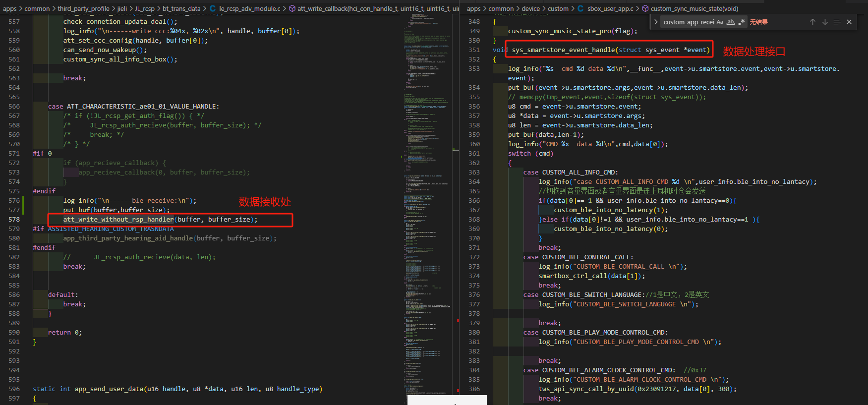The height and width of the screenshot is (405, 868).
Task: Select third_party_profile breadcrumb in left editor
Action: [x=83, y=8]
